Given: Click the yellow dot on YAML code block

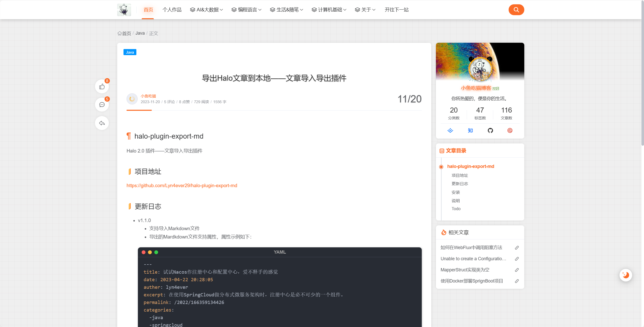Looking at the screenshot, I should click(x=150, y=252).
